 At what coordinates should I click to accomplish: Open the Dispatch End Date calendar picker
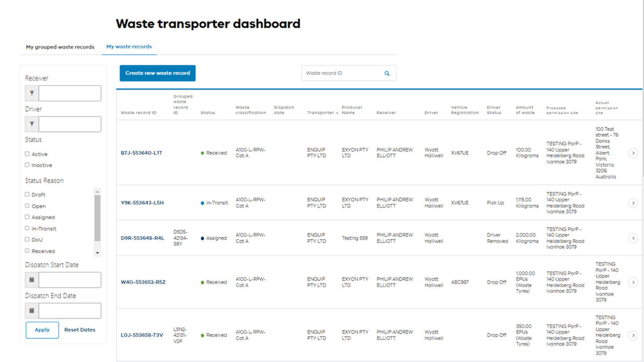pos(31,311)
